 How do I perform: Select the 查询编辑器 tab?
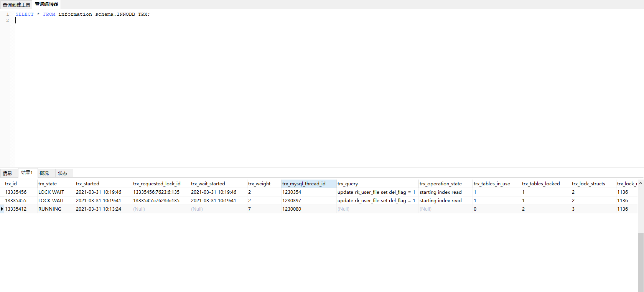46,4
